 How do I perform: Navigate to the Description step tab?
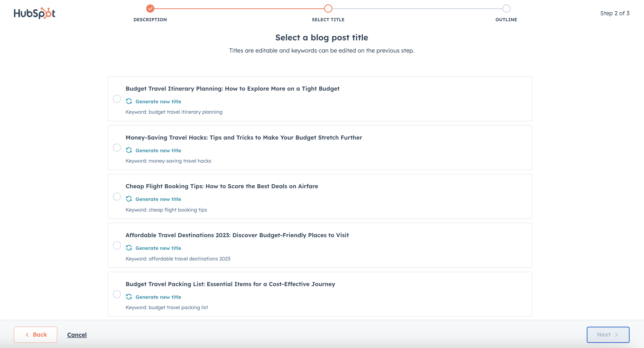click(151, 8)
